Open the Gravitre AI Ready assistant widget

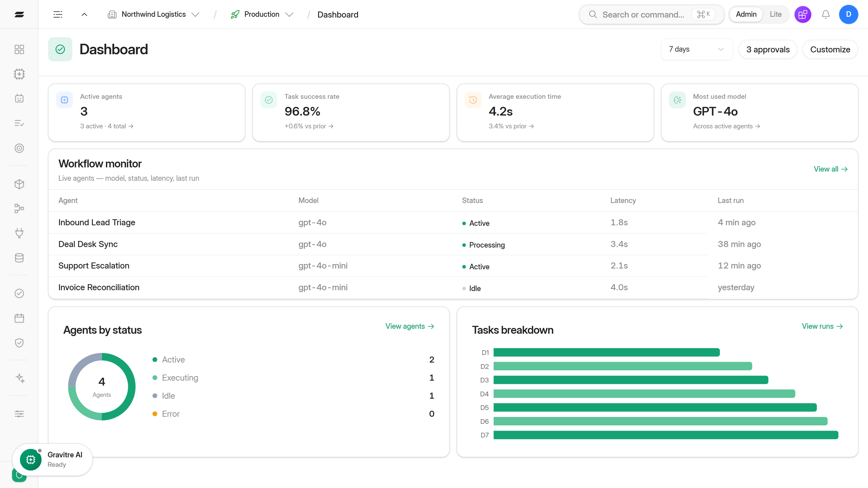53,460
